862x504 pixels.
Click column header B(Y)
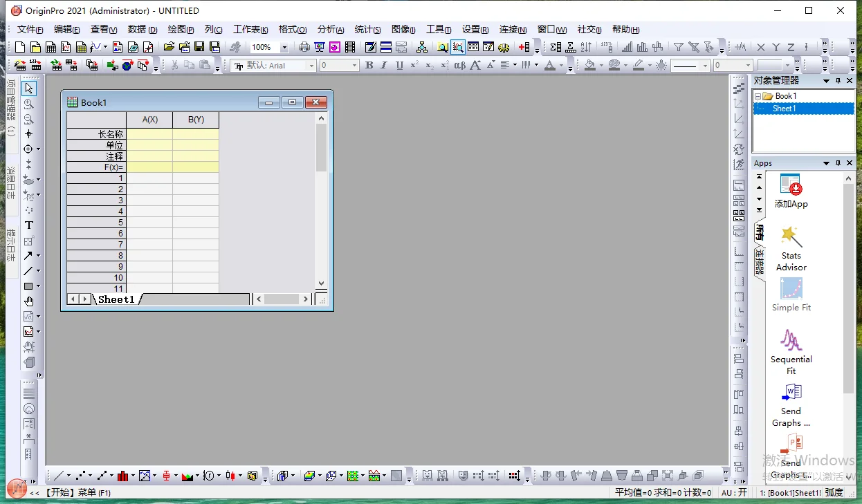tap(196, 120)
